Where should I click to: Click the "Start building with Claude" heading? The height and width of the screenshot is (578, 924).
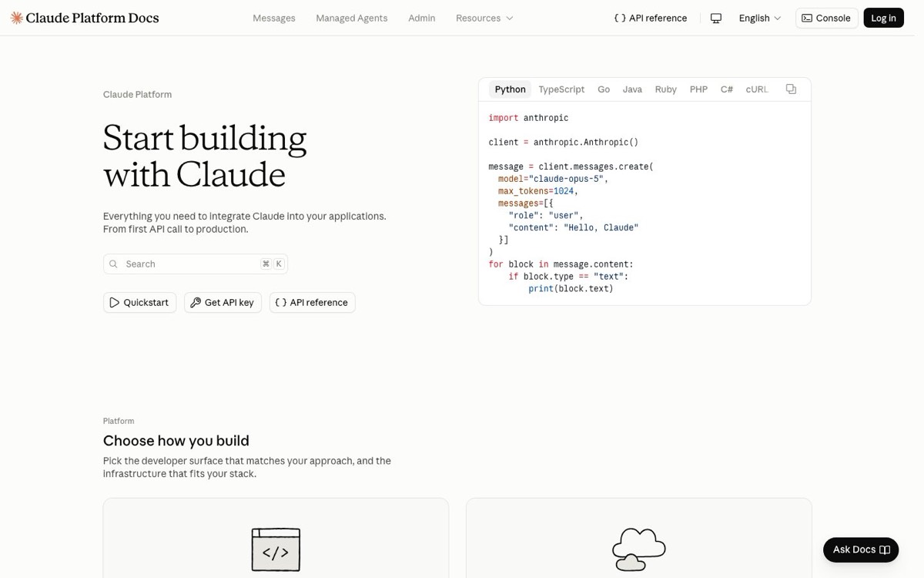pyautogui.click(x=205, y=156)
